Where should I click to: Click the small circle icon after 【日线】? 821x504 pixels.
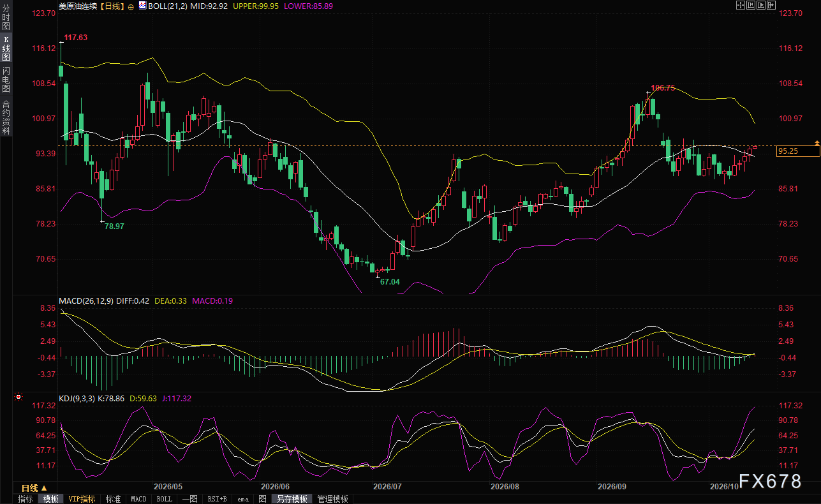[131, 6]
